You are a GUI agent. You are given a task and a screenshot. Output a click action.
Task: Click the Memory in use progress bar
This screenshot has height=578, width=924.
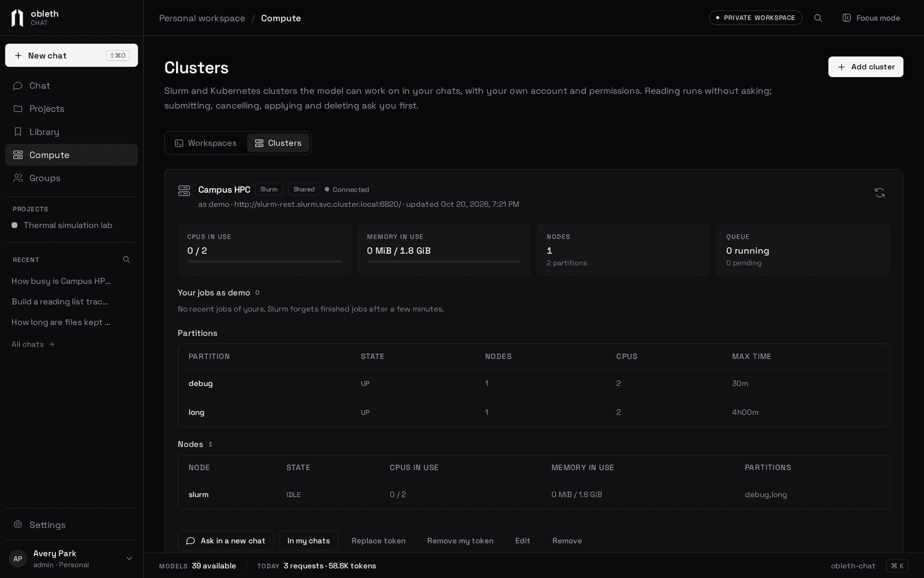444,262
